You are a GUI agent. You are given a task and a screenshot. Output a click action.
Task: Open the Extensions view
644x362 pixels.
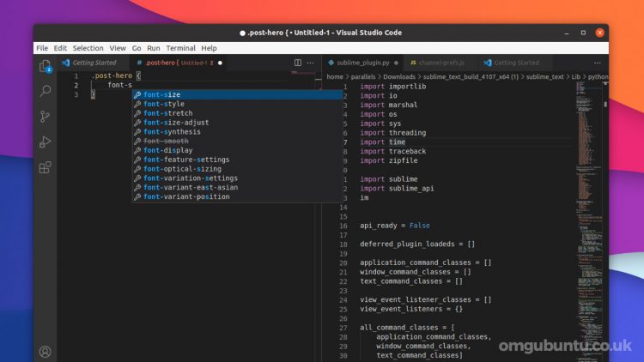pyautogui.click(x=46, y=167)
